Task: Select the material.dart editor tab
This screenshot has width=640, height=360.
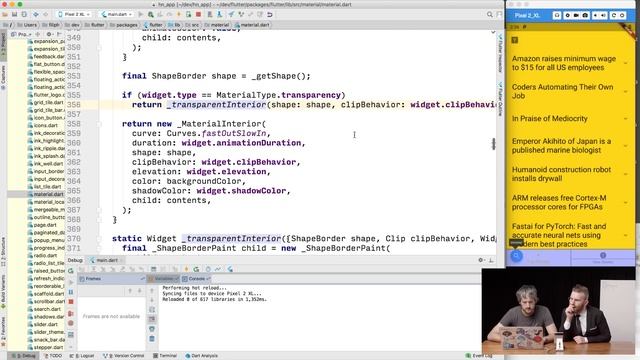Action: click(x=252, y=25)
